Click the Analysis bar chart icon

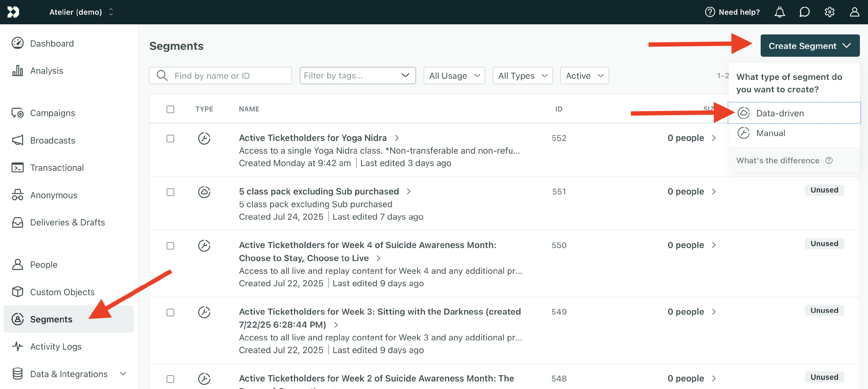[x=18, y=70]
